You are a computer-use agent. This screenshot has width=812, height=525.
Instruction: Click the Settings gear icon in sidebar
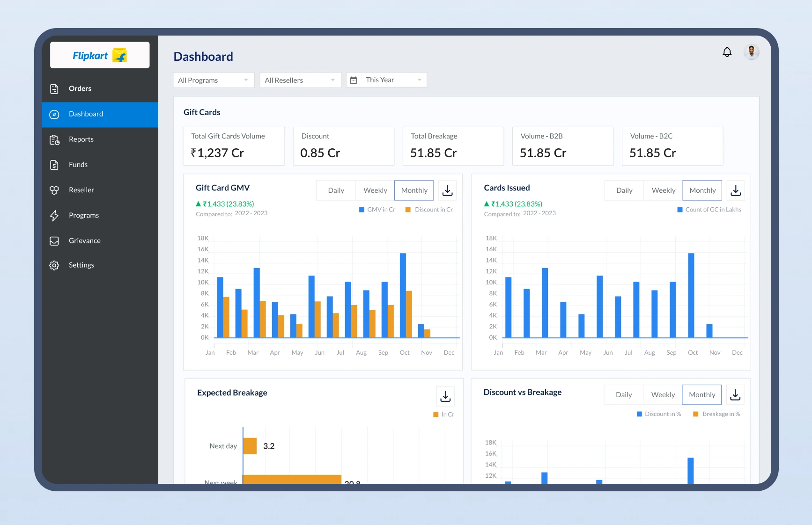(54, 265)
